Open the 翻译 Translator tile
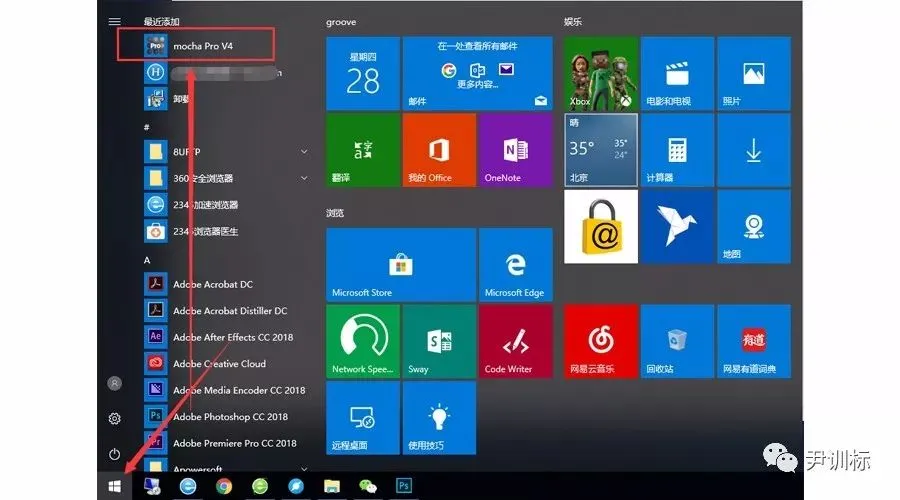Viewport: 900px width, 500px height. click(363, 150)
